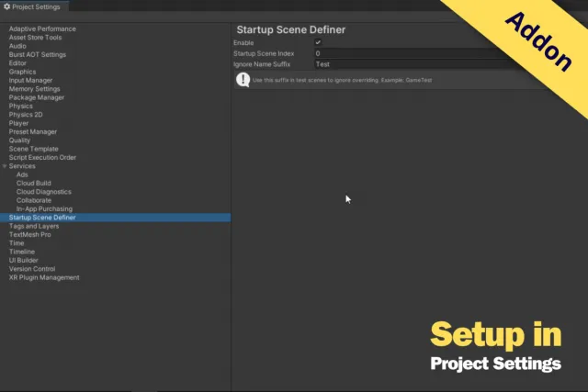Open Burst AOT Settings
Viewport: 588px width, 392px height.
coord(38,55)
